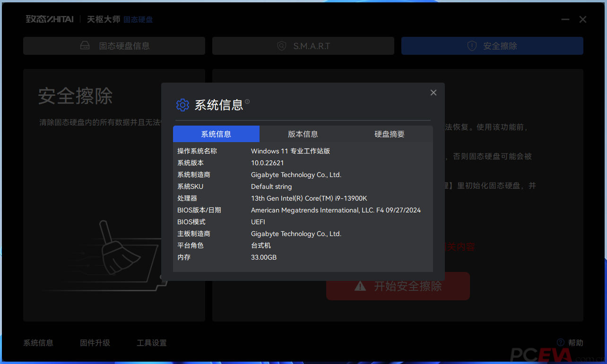607x364 pixels.
Task: Open 工具设置 from the bottom bar
Action: 152,343
